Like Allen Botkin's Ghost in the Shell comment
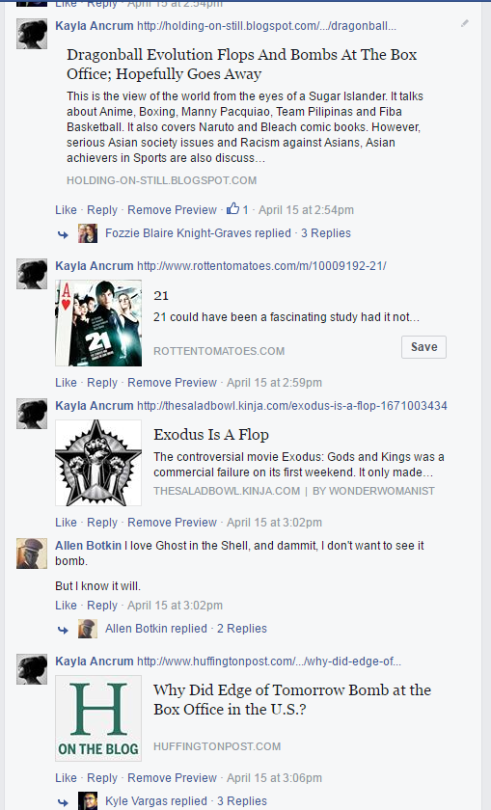491x810 pixels. pos(66,605)
